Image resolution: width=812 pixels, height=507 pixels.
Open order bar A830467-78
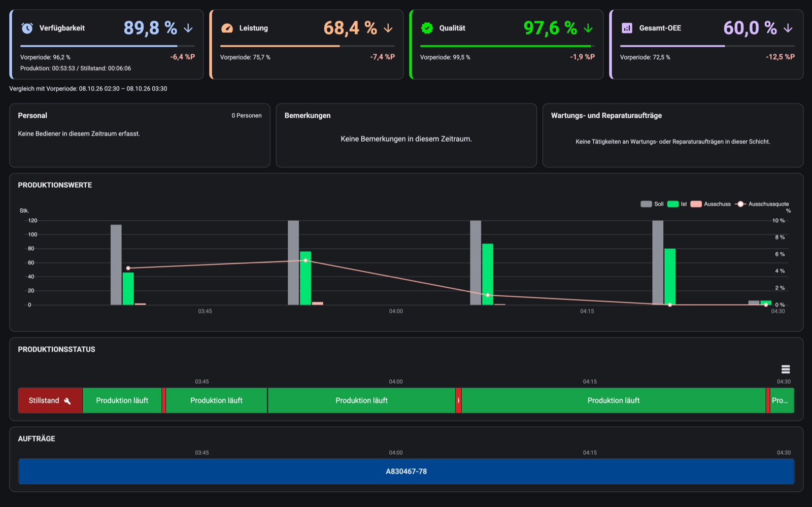pyautogui.click(x=406, y=471)
